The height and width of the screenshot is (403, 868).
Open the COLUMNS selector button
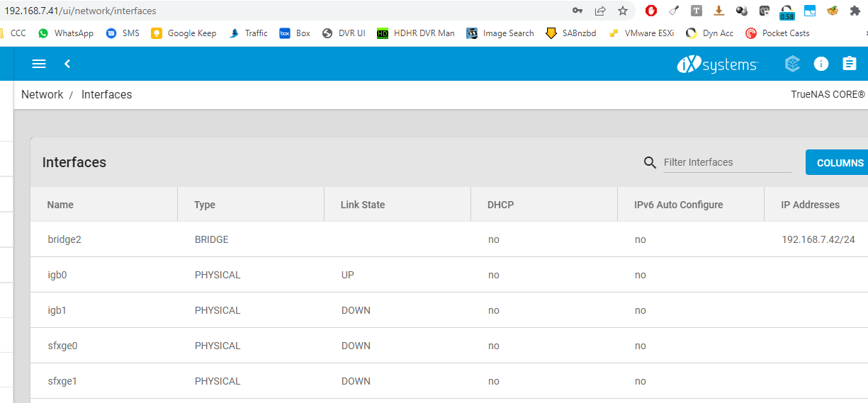click(837, 163)
